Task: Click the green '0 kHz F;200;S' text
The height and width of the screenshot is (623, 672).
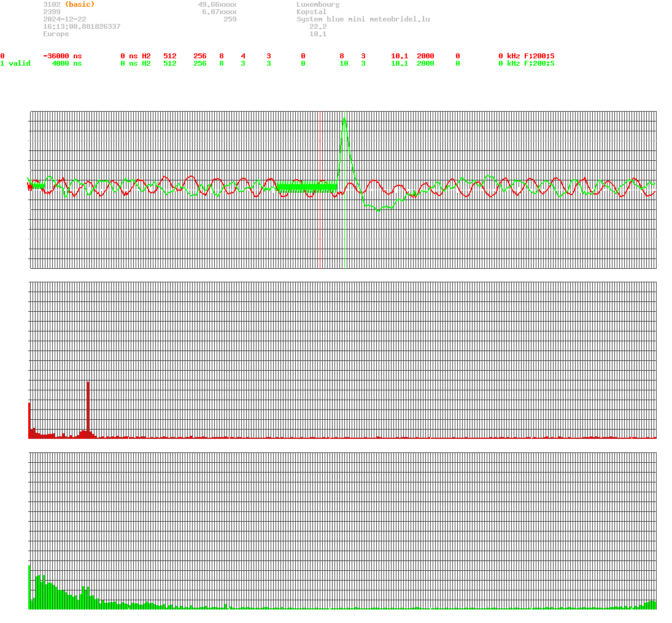Action: (x=527, y=63)
